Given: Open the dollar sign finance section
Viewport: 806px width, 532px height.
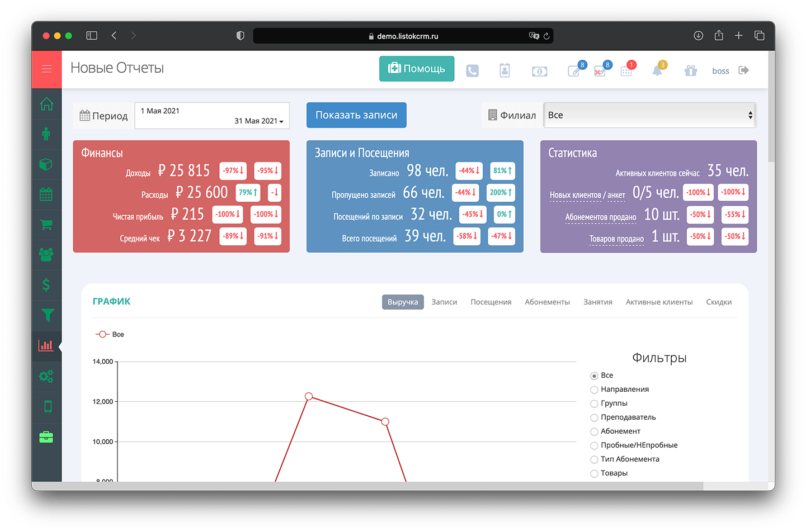Looking at the screenshot, I should (46, 285).
